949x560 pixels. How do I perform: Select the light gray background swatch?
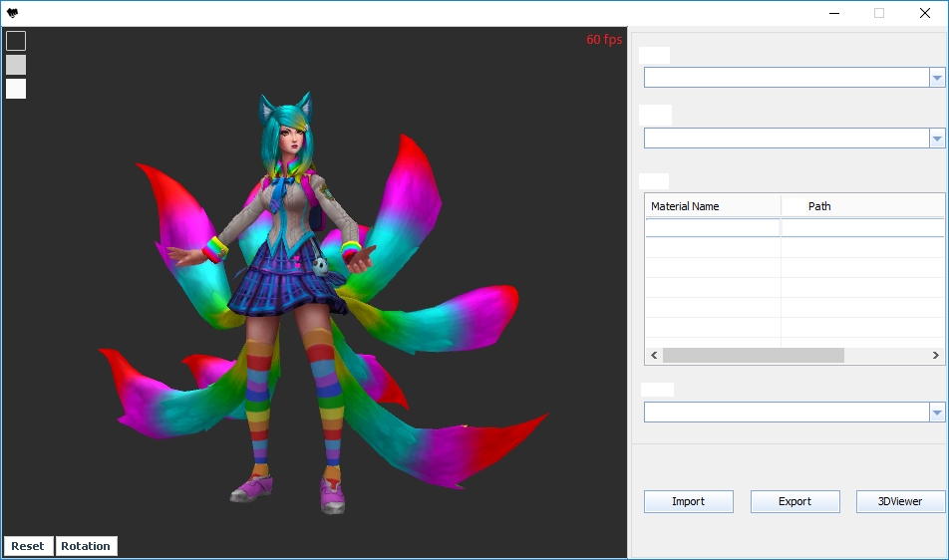(x=16, y=65)
